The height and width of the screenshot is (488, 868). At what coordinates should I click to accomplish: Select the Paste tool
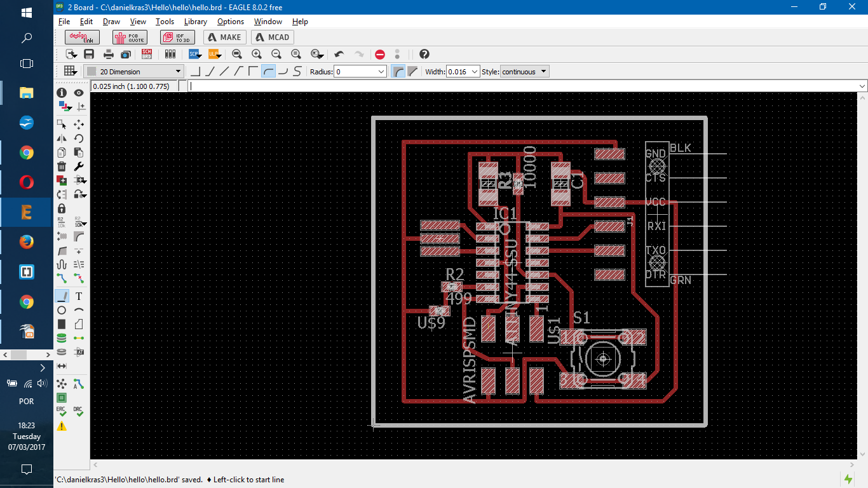79,152
